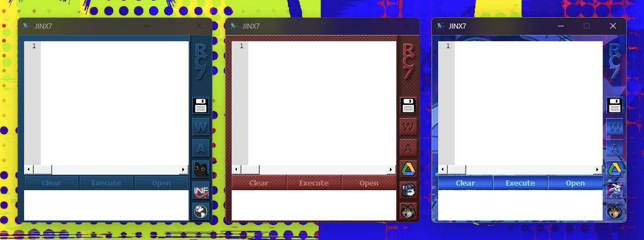This screenshot has width=644, height=240.
Task: Click the W button in bright blue window
Action: 615,127
